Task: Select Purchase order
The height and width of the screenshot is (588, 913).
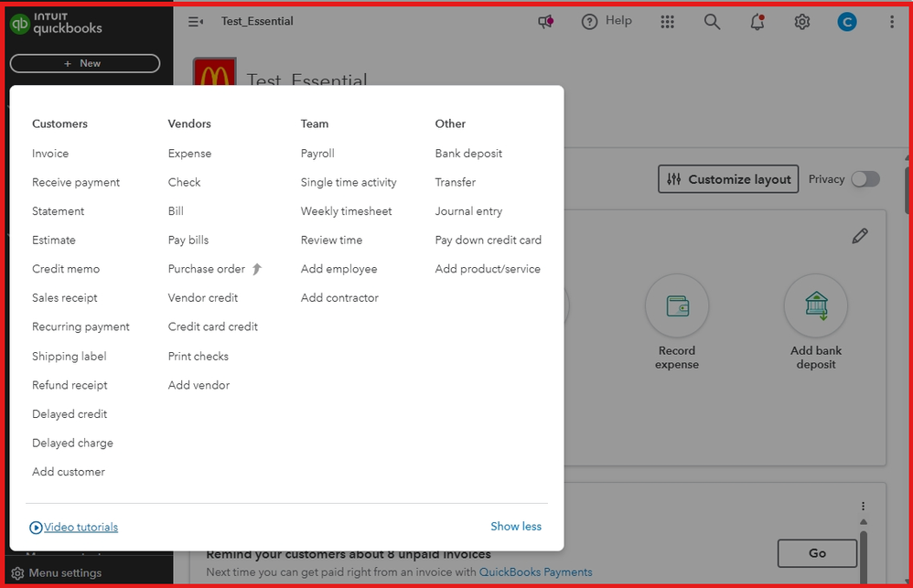Action: point(207,269)
